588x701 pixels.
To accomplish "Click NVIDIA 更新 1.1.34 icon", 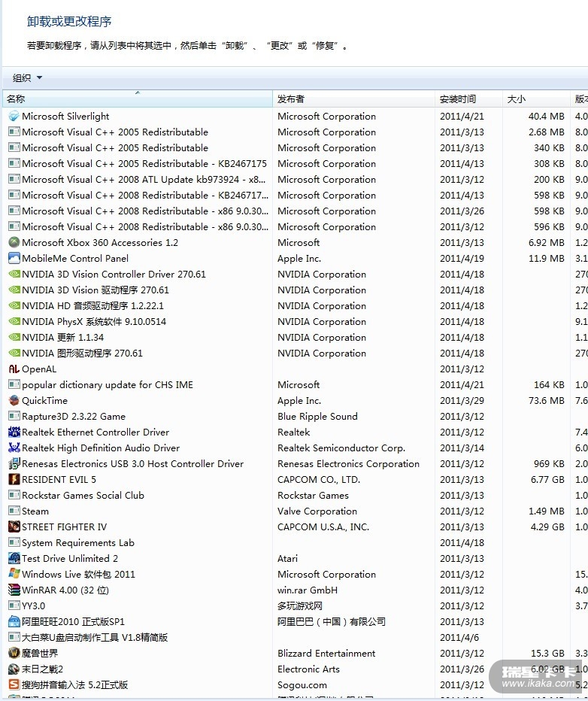I will pyautogui.click(x=14, y=338).
